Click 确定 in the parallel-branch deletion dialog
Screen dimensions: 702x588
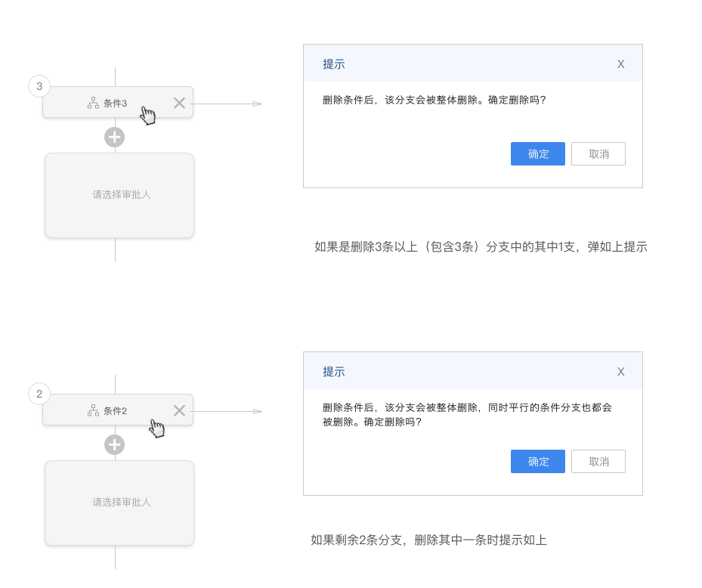click(x=538, y=462)
